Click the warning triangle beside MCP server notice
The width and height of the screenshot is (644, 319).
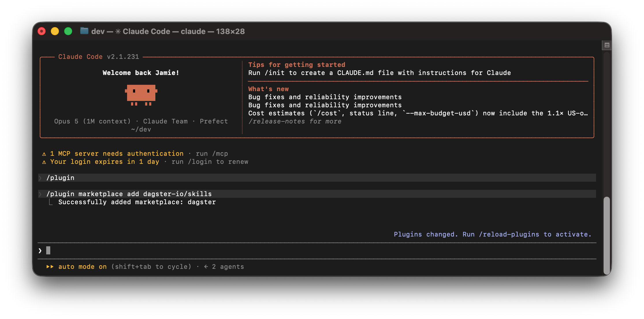pyautogui.click(x=44, y=154)
